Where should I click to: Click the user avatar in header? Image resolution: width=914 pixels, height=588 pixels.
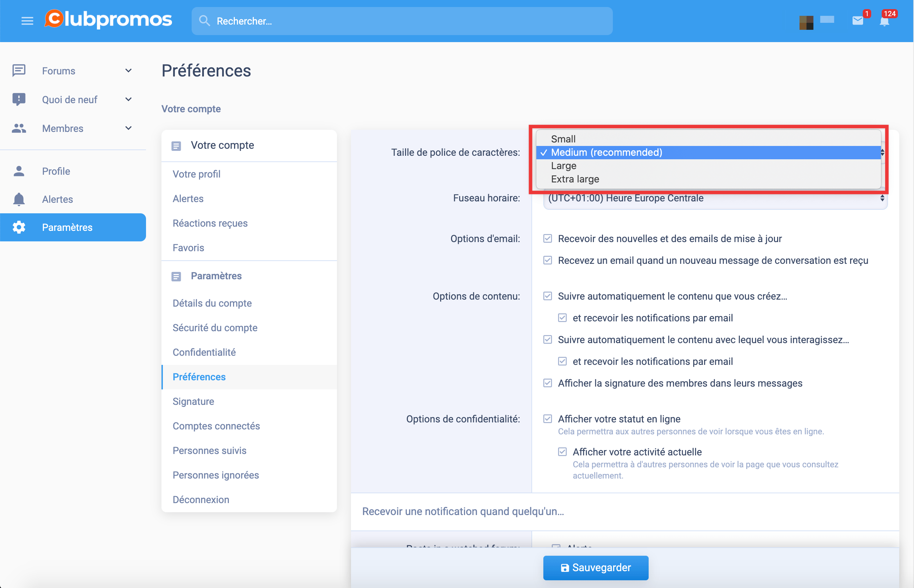click(806, 22)
